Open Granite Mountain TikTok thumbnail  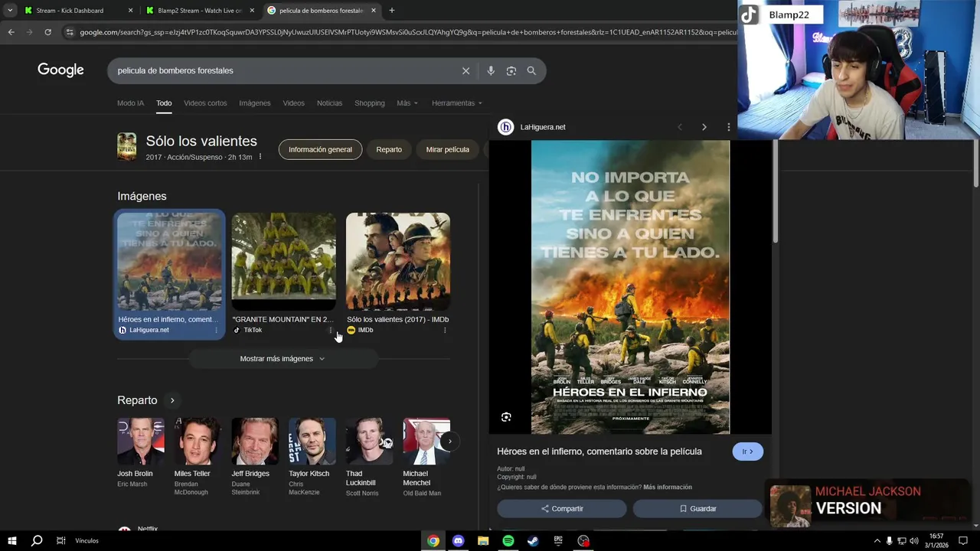283,262
